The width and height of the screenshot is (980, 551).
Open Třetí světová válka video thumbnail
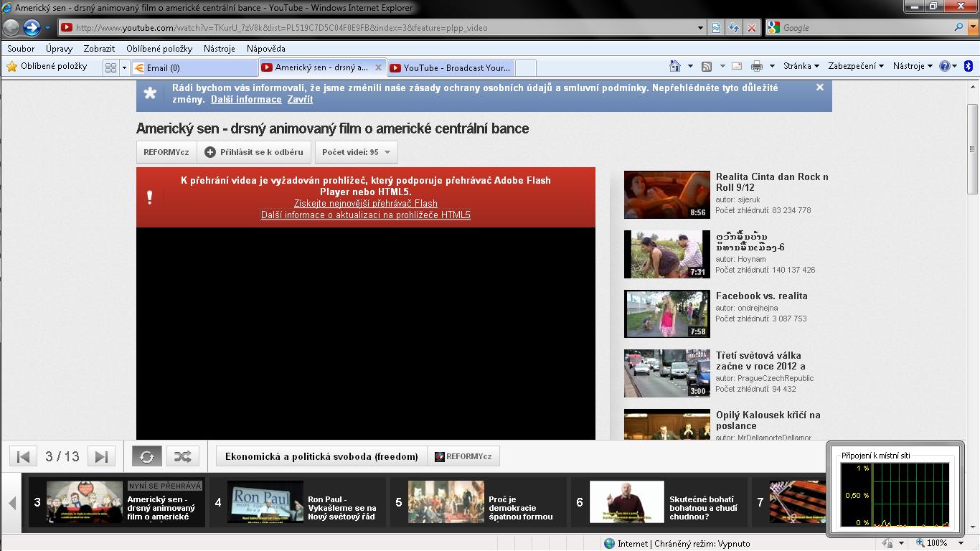[667, 373]
